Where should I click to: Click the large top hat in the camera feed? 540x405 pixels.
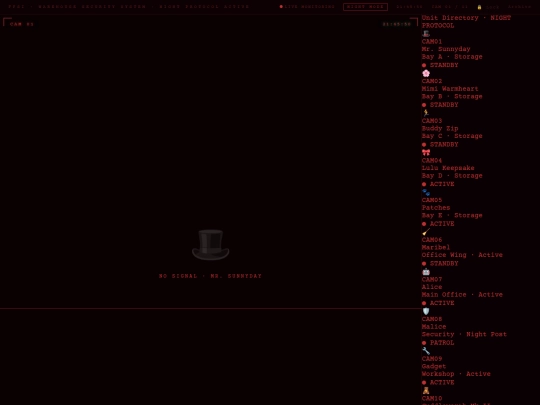pos(210,245)
